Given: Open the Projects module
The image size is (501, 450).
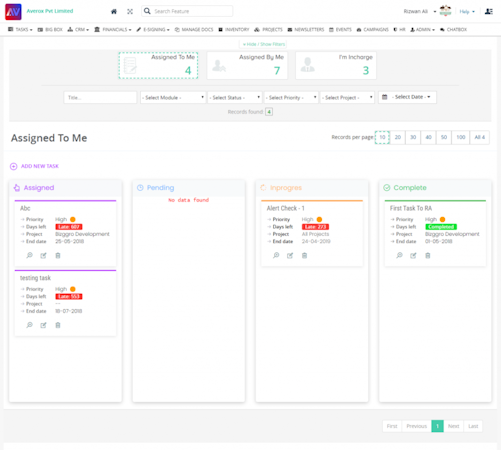Looking at the screenshot, I should (x=268, y=29).
